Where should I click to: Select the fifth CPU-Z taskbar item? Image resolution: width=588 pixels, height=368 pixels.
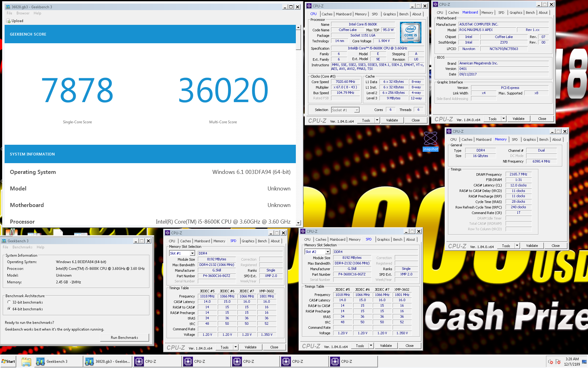[x=353, y=362]
